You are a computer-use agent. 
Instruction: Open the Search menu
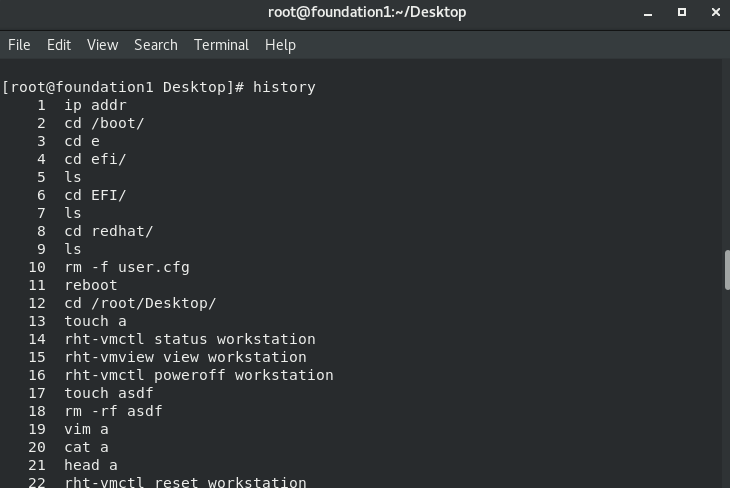pos(155,45)
